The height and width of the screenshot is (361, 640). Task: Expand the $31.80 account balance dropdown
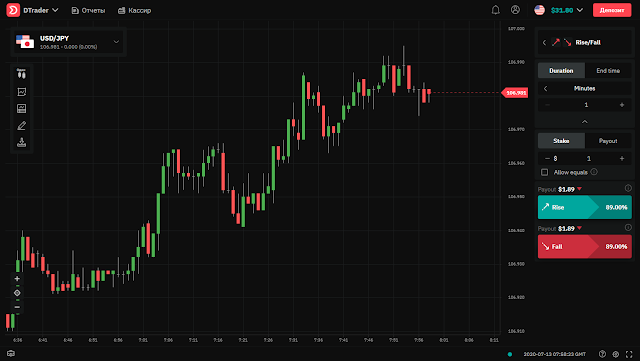click(567, 10)
